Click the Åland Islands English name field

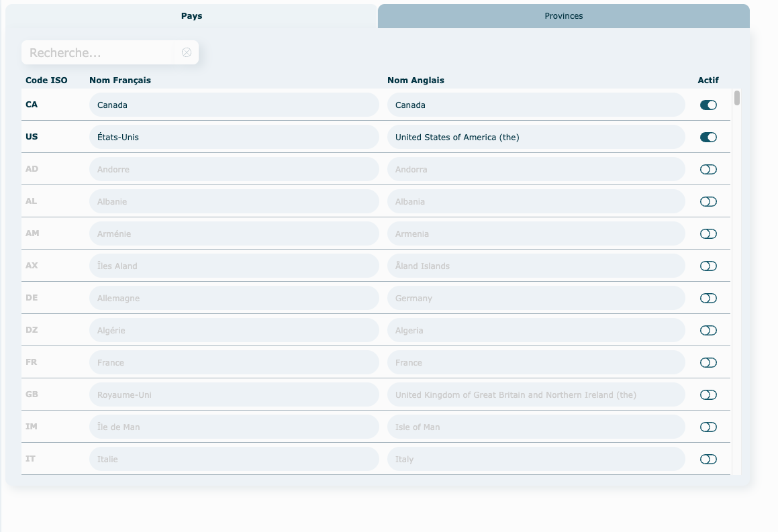tap(536, 266)
